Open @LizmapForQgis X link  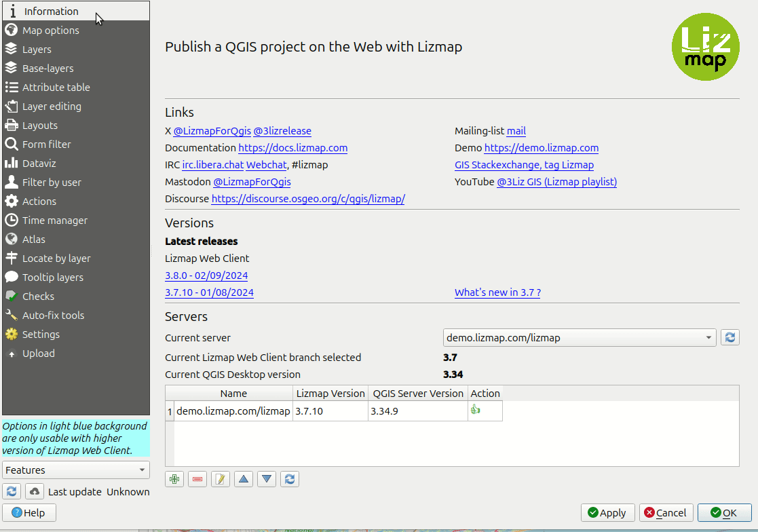click(x=212, y=131)
